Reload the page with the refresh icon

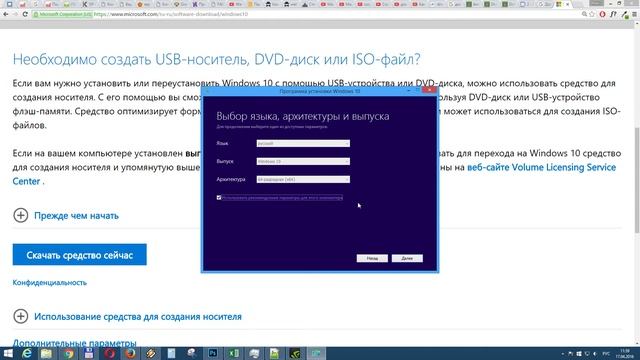(25, 14)
